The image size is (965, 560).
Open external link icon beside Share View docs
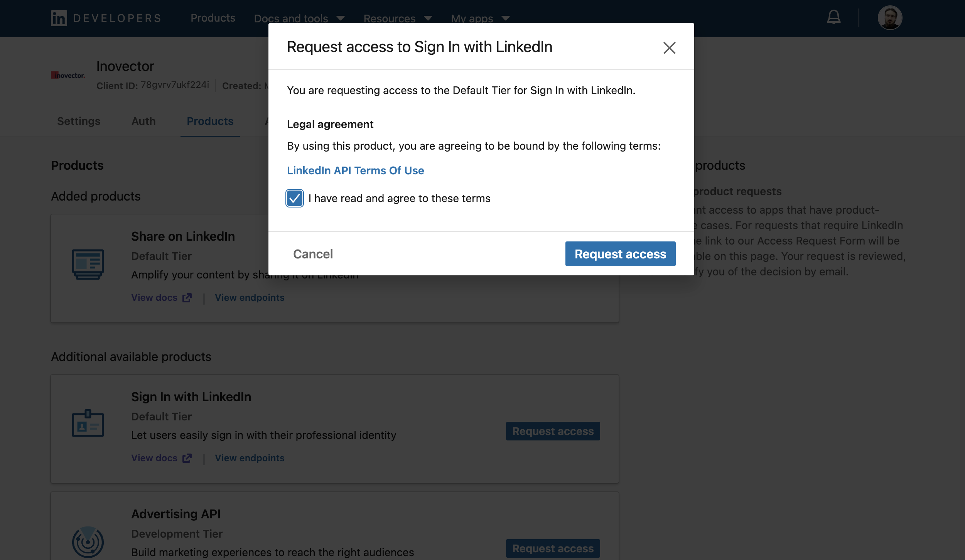187,298
